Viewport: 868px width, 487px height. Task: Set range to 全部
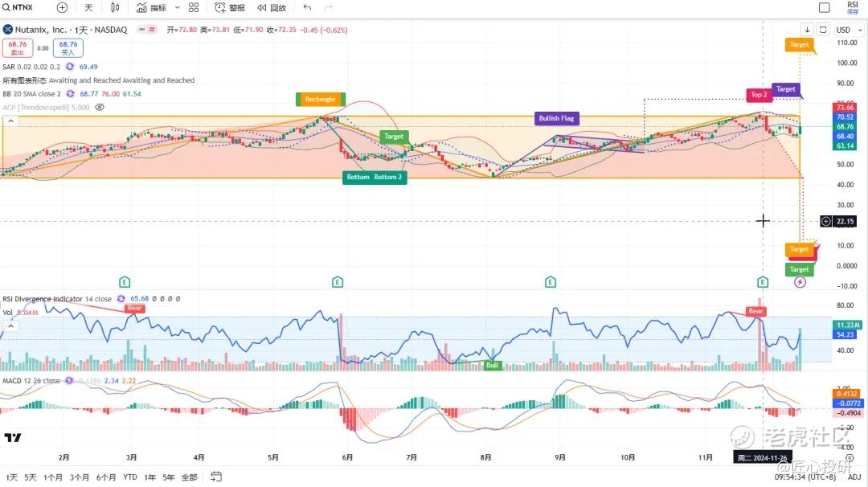click(190, 477)
